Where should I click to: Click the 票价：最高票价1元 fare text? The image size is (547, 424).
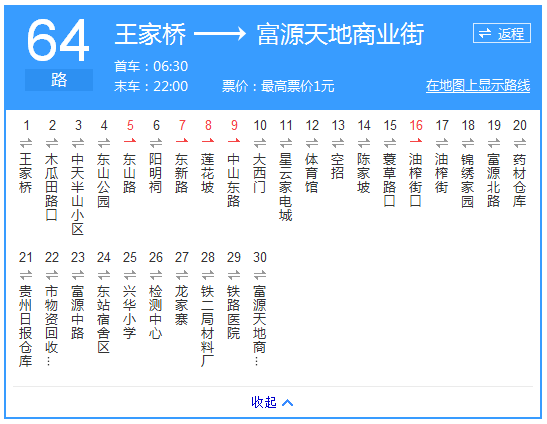[x=278, y=86]
